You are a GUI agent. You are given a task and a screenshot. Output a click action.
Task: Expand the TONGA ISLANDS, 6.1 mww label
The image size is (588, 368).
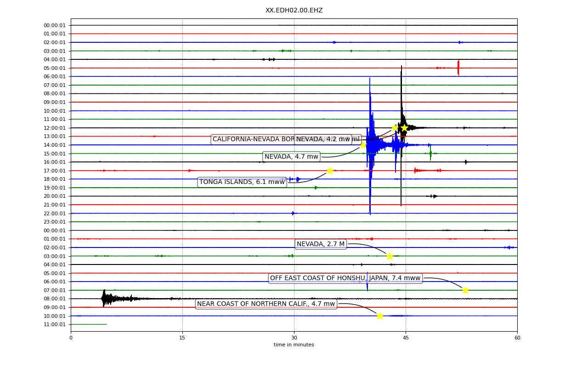point(242,182)
